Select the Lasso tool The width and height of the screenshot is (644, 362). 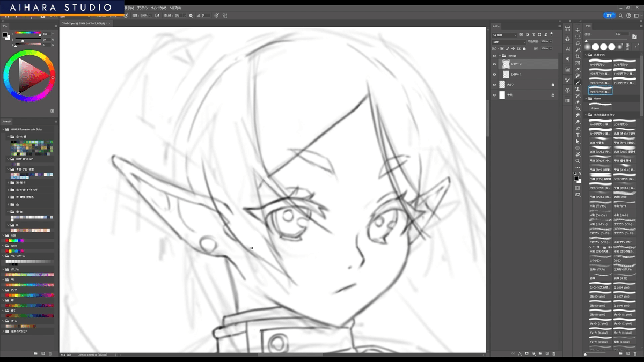[577, 43]
